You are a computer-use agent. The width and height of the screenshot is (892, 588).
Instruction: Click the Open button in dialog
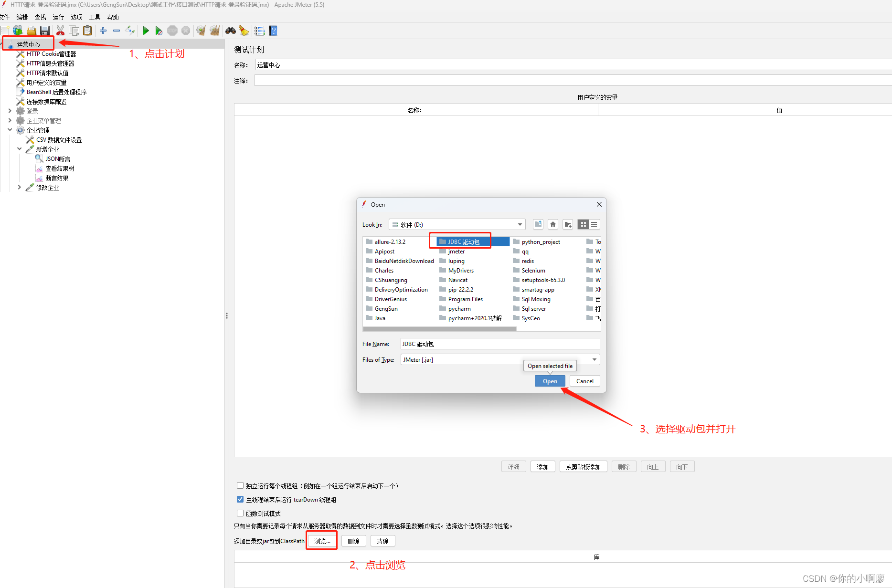click(x=550, y=381)
